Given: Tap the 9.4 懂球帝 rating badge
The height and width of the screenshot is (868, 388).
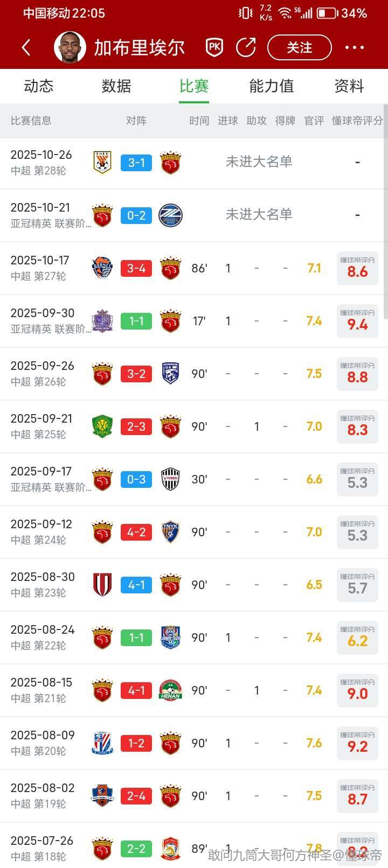Looking at the screenshot, I should pyautogui.click(x=357, y=321).
